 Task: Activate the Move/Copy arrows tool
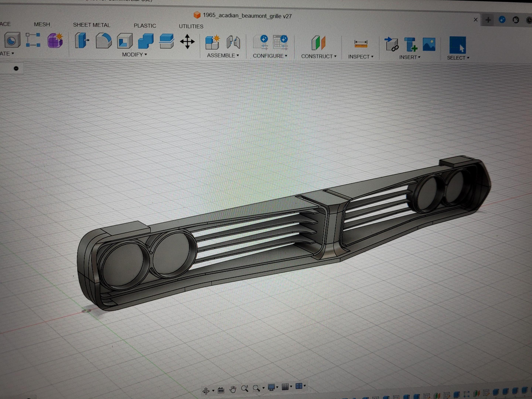(187, 42)
